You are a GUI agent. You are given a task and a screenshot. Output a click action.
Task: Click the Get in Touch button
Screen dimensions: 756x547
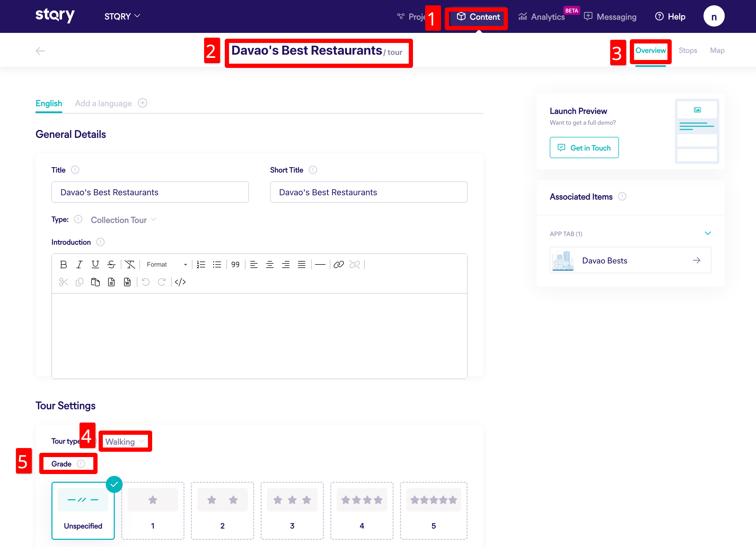point(584,148)
